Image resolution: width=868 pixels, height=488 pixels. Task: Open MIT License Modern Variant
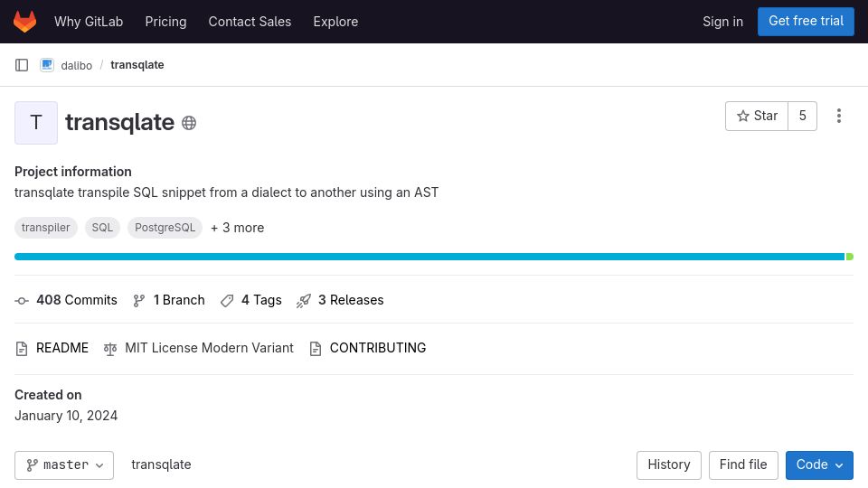coord(209,348)
